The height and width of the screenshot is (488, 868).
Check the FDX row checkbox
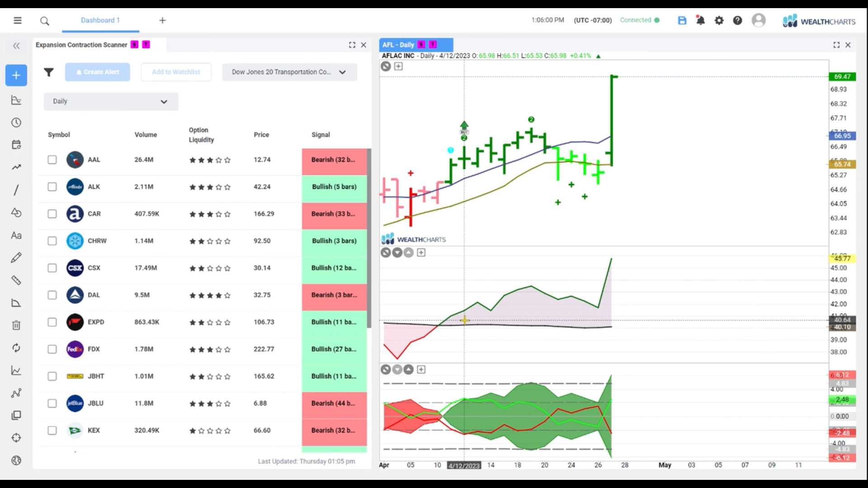52,349
